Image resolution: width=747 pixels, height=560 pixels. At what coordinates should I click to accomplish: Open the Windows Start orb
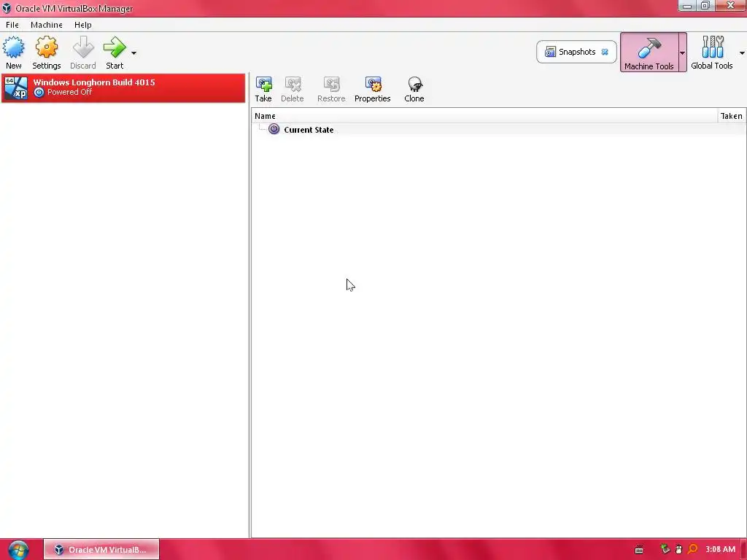tap(18, 550)
